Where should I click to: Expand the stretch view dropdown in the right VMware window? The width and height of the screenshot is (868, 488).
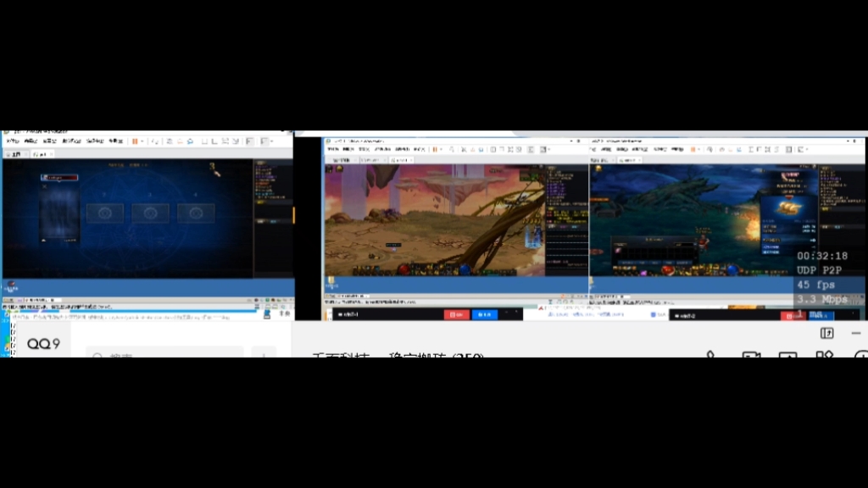pos(807,149)
